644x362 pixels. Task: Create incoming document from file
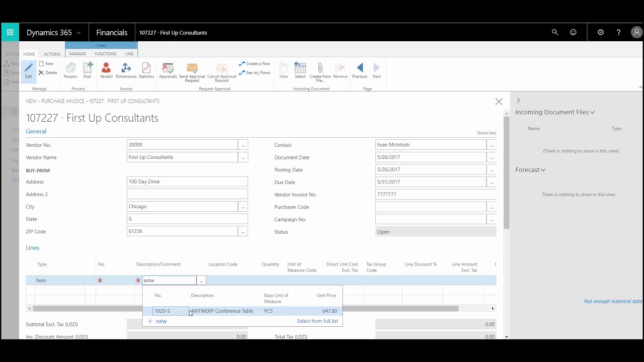click(x=320, y=72)
